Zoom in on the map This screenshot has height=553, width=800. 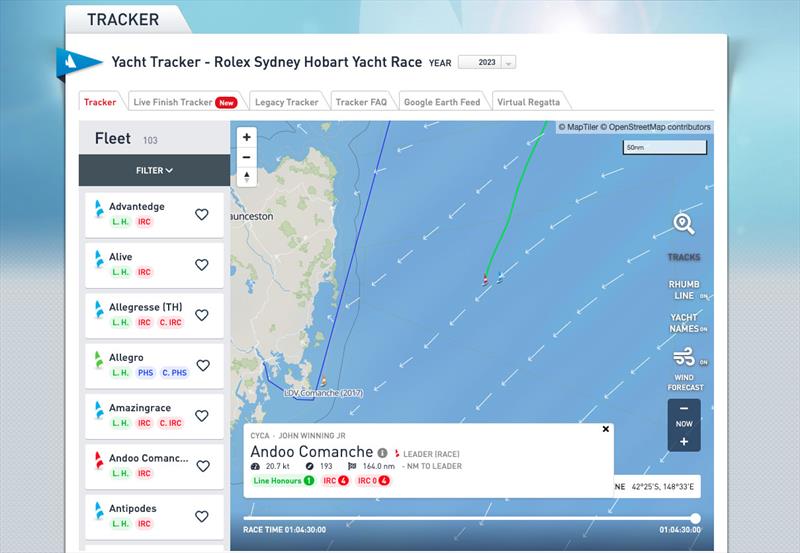247,137
